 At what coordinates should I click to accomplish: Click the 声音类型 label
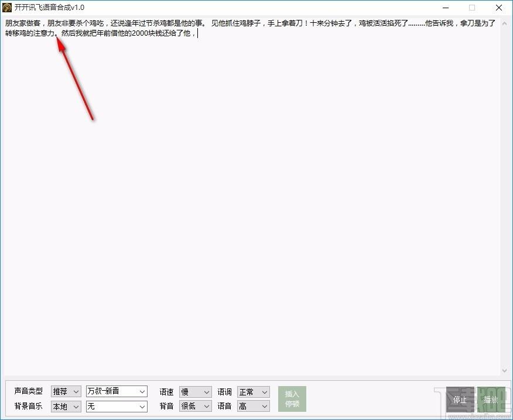(29, 391)
